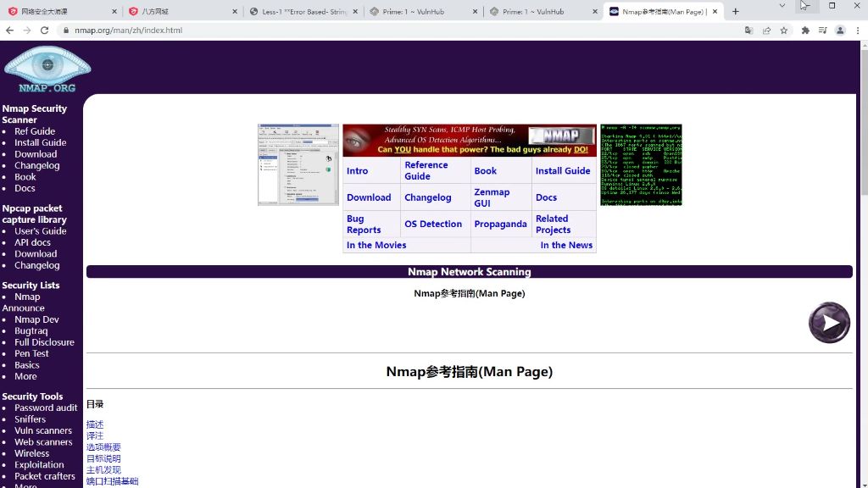Jump to 描述 in table of contents
The height and width of the screenshot is (488, 868).
click(95, 424)
